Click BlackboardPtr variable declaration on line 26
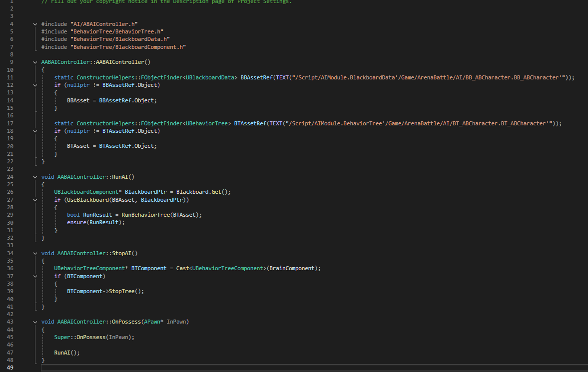This screenshot has height=372, width=588. tap(145, 192)
